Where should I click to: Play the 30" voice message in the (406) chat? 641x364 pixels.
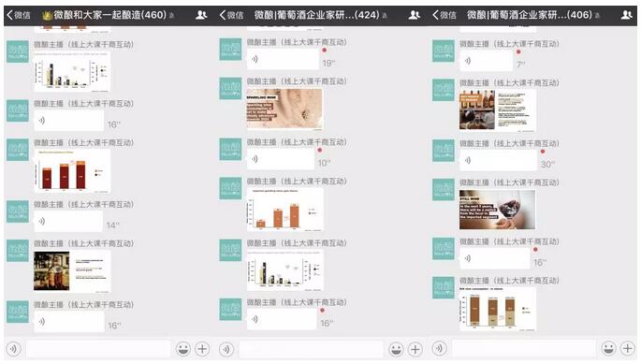pos(499,160)
